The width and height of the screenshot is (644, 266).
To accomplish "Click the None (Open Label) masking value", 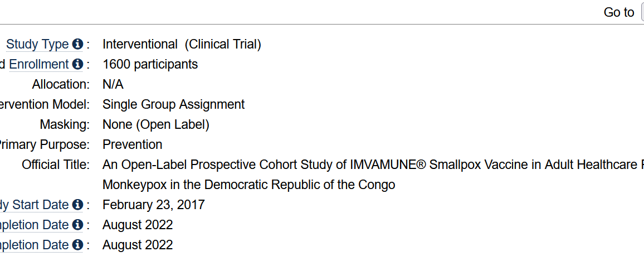I will (155, 124).
